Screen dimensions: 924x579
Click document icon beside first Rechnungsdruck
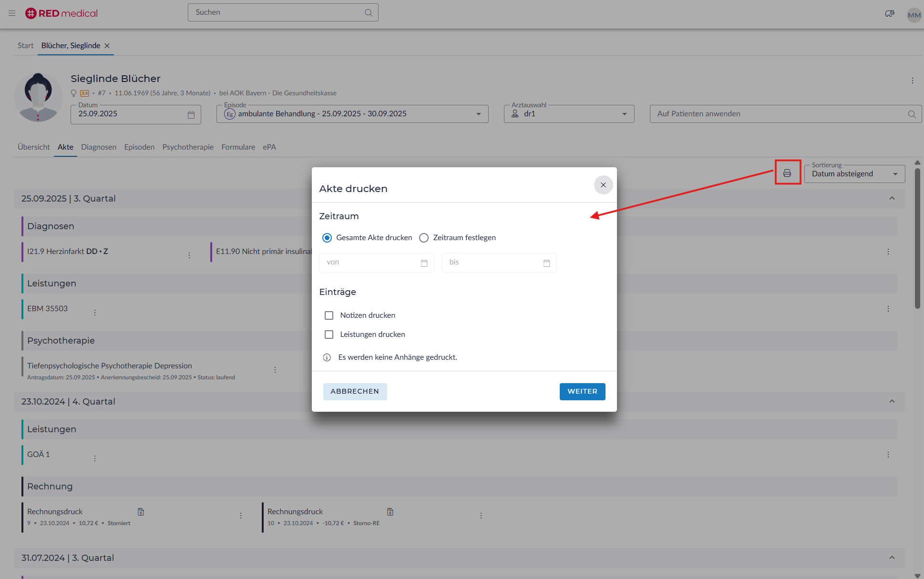[141, 512]
